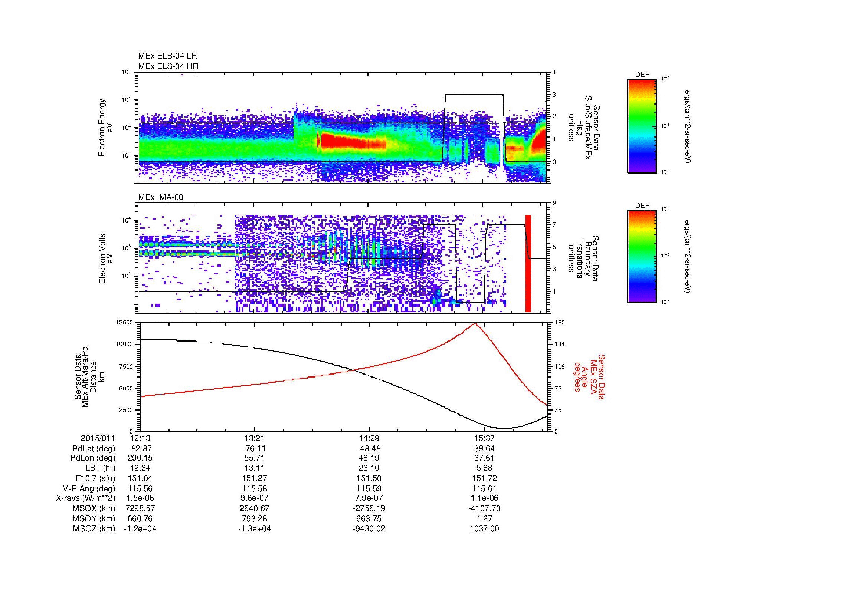Image resolution: width=868 pixels, height=613 pixels.
Task: Click the MSOX value '-4107.70'
Action: [x=484, y=508]
